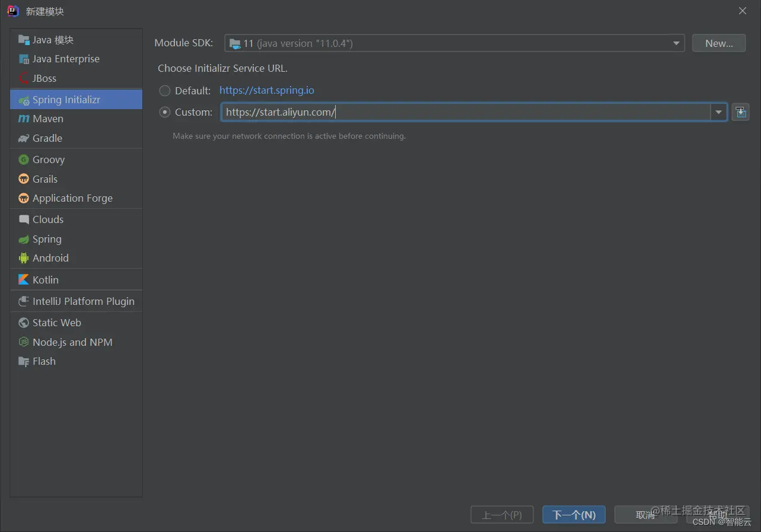Image resolution: width=761 pixels, height=532 pixels.
Task: Click the Static Web globe icon
Action: pyautogui.click(x=24, y=323)
